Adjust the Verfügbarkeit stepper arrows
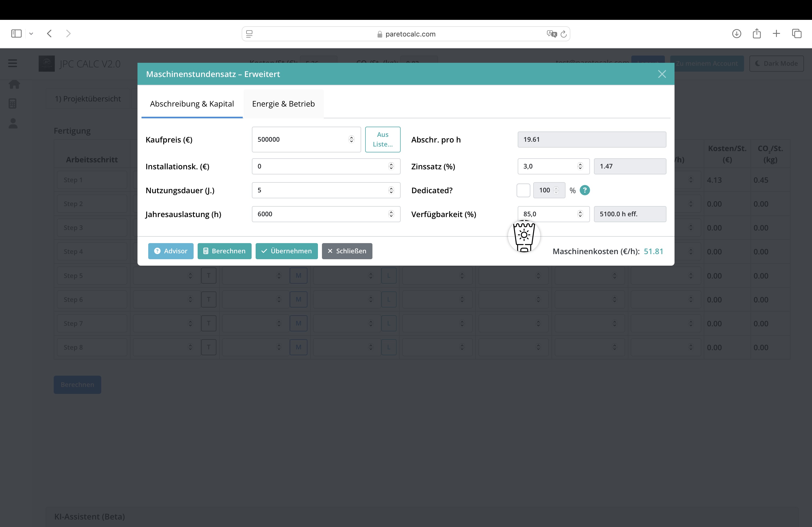The height and width of the screenshot is (527, 812). pyautogui.click(x=580, y=214)
